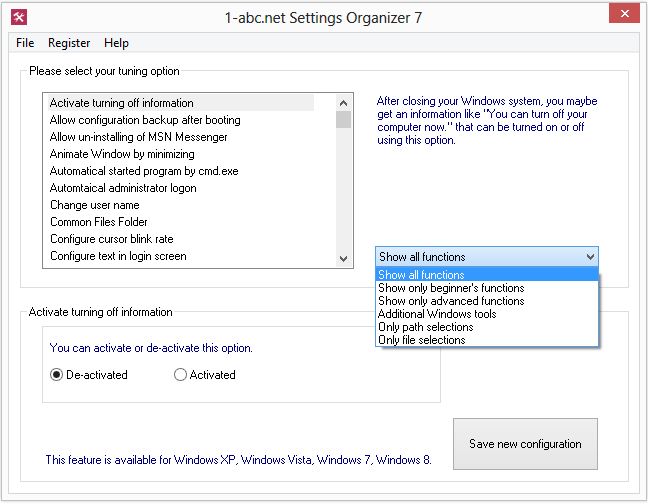The height and width of the screenshot is (504, 648).
Task: Open the File menu
Action: (x=25, y=43)
